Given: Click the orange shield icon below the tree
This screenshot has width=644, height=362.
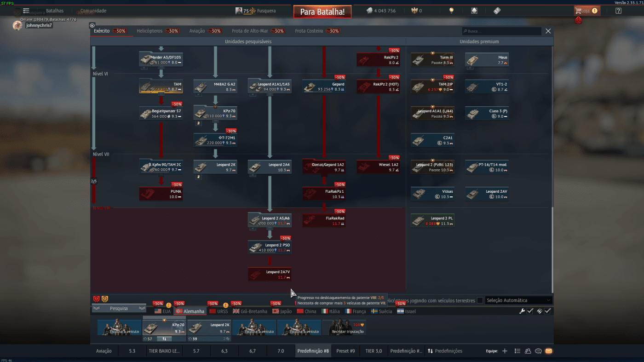Looking at the screenshot, I should (105, 299).
